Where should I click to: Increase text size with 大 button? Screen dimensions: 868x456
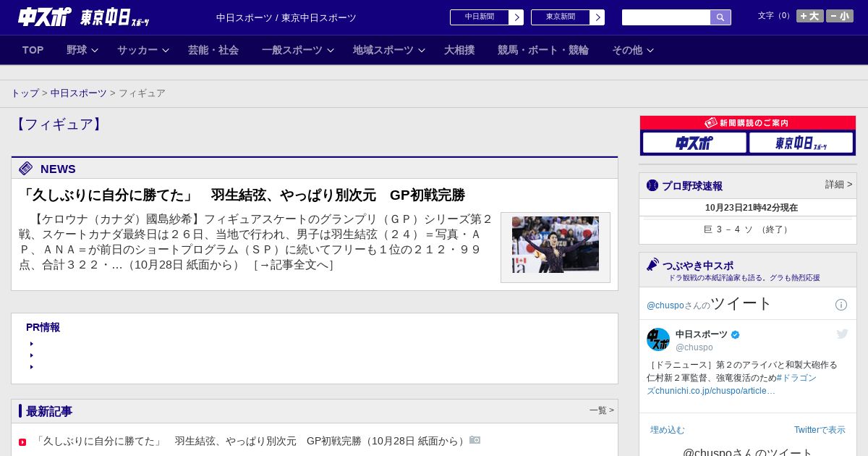tap(810, 16)
